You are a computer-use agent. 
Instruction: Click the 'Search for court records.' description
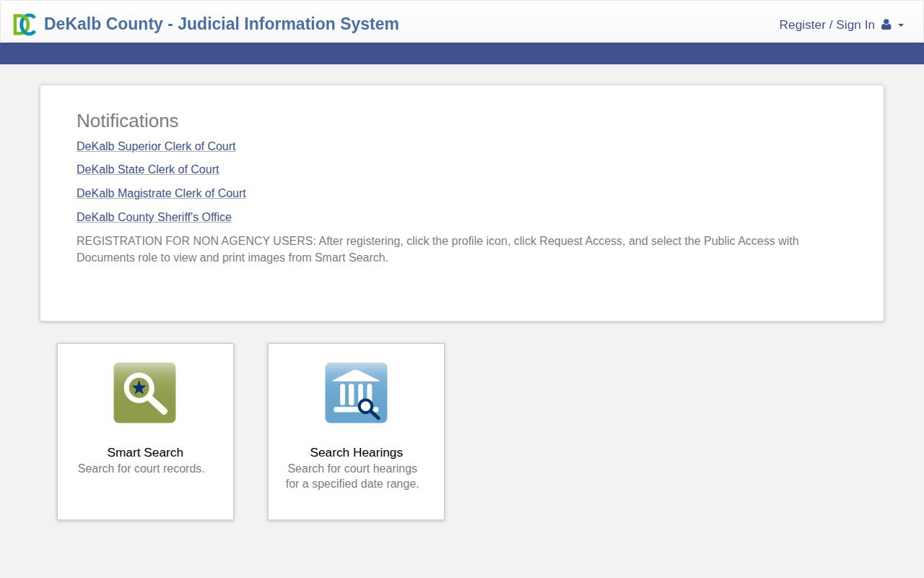coord(141,468)
